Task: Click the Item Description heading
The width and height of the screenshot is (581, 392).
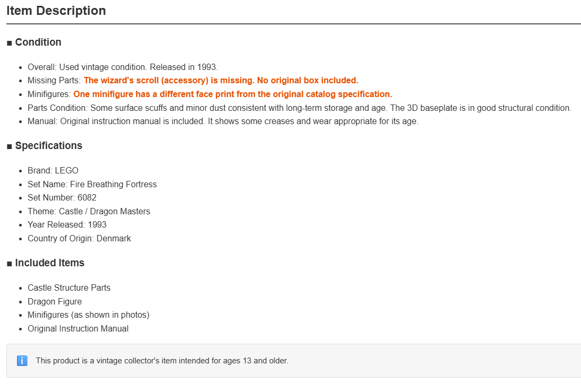Action: pyautogui.click(x=56, y=11)
